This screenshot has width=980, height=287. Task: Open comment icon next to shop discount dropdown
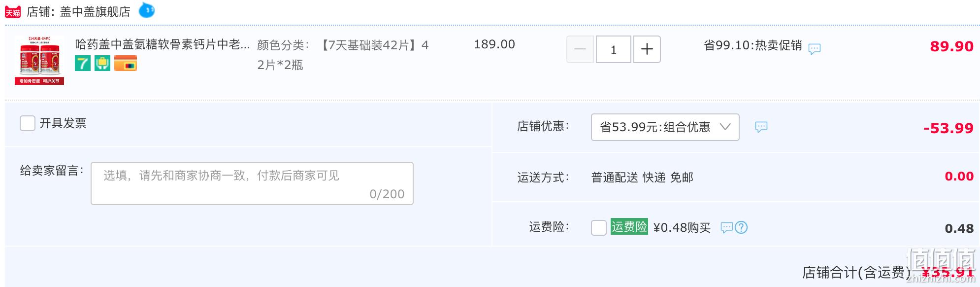[x=761, y=127]
